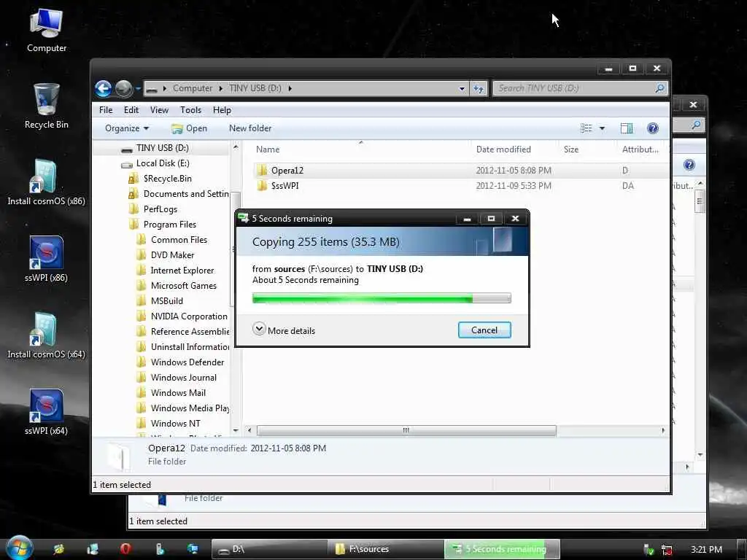
Task: Click the New folder button
Action: [250, 128]
